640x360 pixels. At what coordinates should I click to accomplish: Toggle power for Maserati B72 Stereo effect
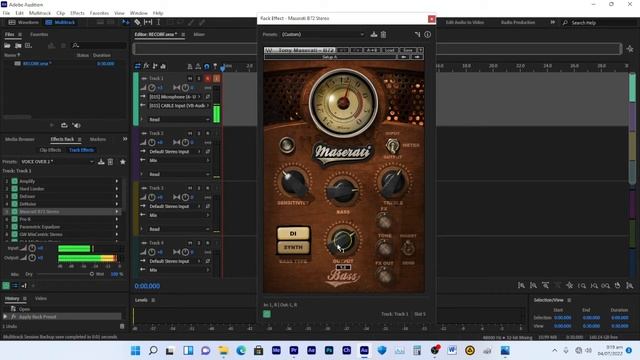(x=14, y=212)
